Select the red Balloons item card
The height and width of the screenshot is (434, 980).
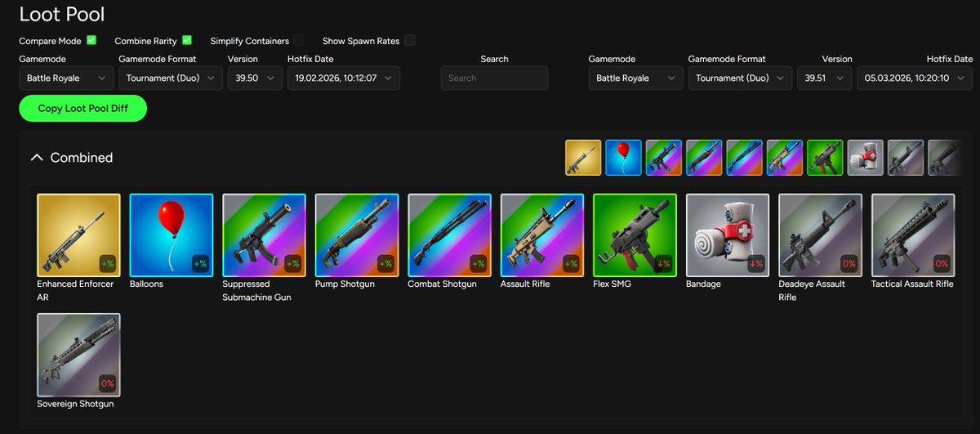pyautogui.click(x=171, y=235)
